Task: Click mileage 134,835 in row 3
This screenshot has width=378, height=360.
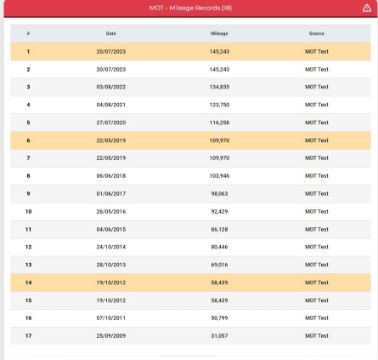Action: tap(219, 87)
